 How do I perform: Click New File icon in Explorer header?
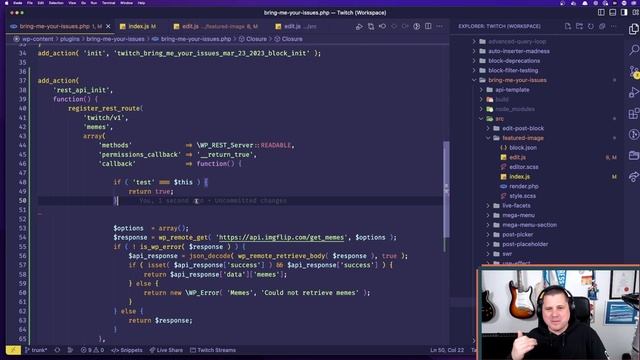[568, 26]
